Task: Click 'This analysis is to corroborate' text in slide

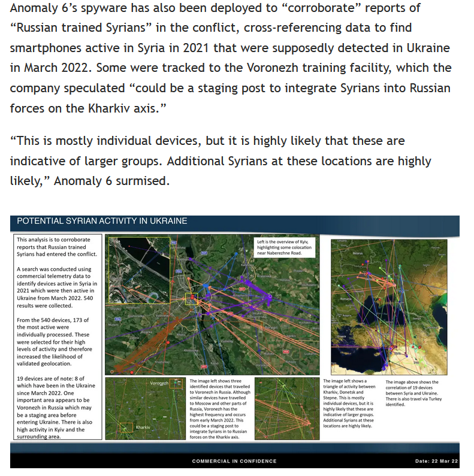Action: point(57,247)
